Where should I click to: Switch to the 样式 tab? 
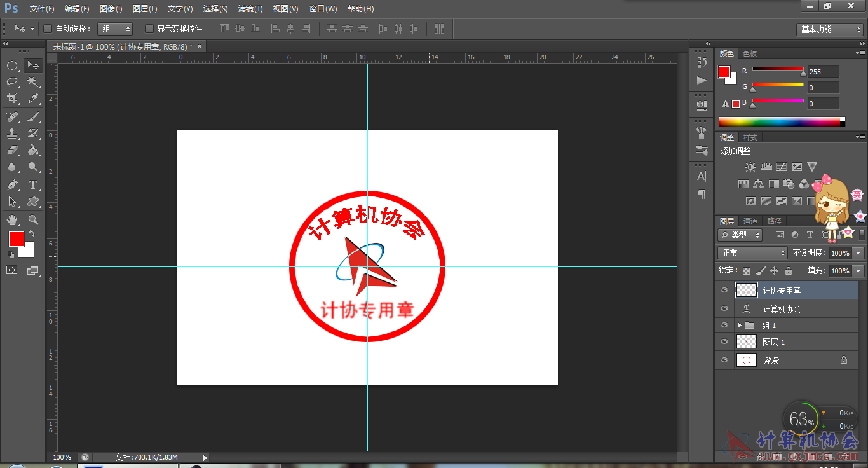click(750, 137)
